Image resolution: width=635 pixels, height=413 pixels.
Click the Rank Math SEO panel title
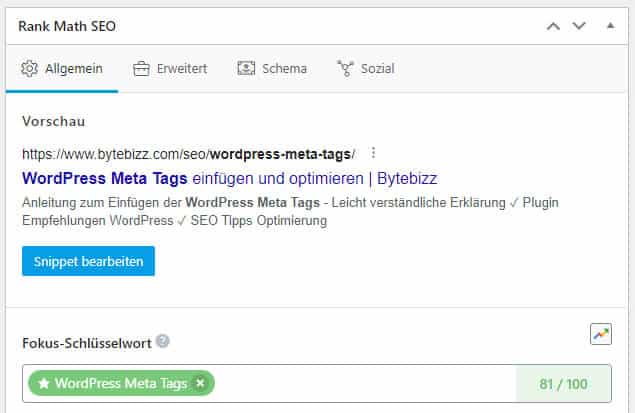pyautogui.click(x=67, y=26)
